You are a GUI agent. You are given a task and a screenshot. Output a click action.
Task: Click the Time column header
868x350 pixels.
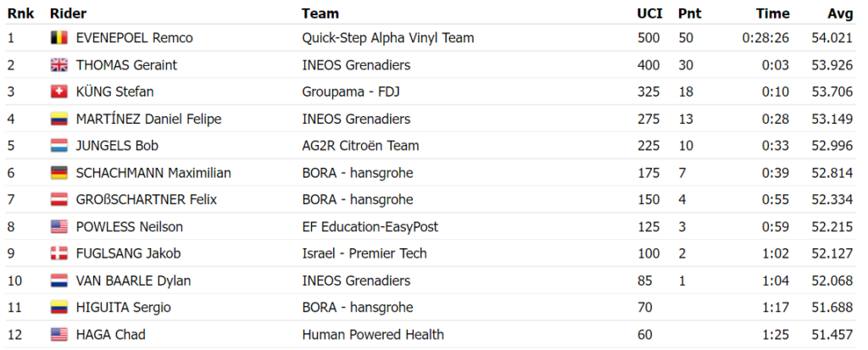point(773,14)
